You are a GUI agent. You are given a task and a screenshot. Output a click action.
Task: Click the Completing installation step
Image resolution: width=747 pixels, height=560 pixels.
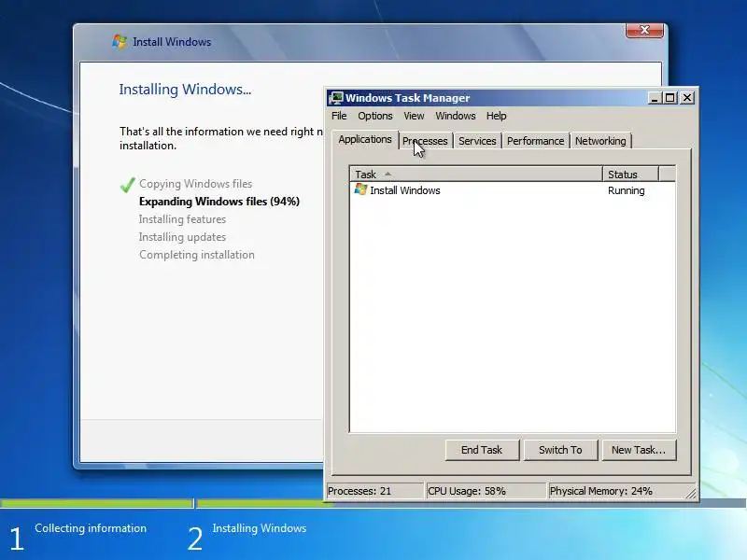(x=197, y=255)
